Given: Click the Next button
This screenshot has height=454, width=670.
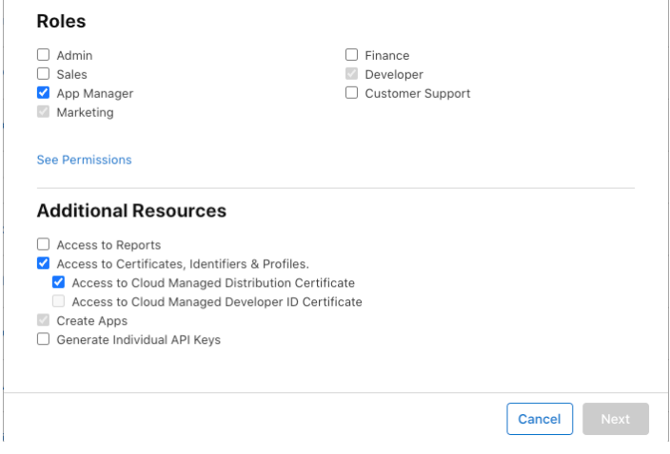Looking at the screenshot, I should pyautogui.click(x=615, y=419).
